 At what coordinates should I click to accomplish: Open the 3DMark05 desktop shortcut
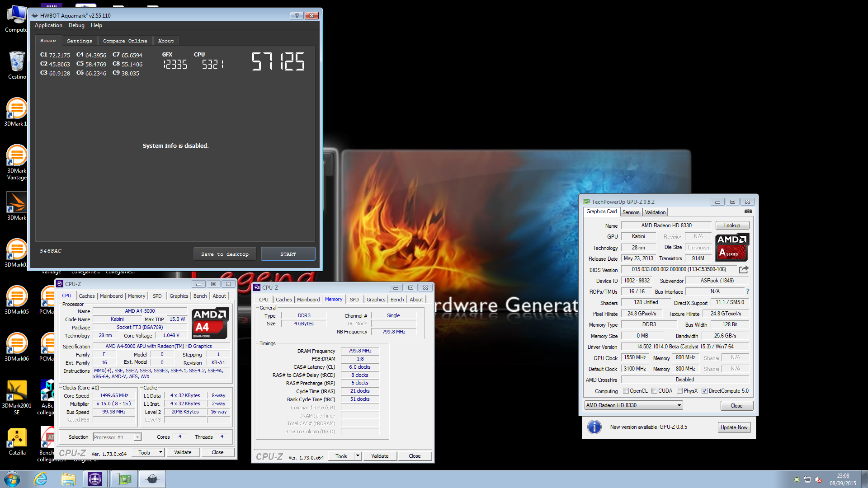coord(17,300)
